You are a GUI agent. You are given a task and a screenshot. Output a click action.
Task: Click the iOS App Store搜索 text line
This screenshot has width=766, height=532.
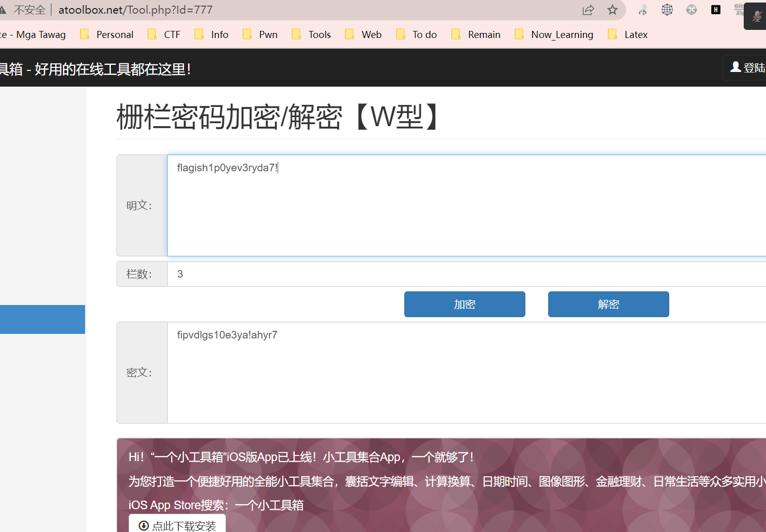click(x=216, y=505)
